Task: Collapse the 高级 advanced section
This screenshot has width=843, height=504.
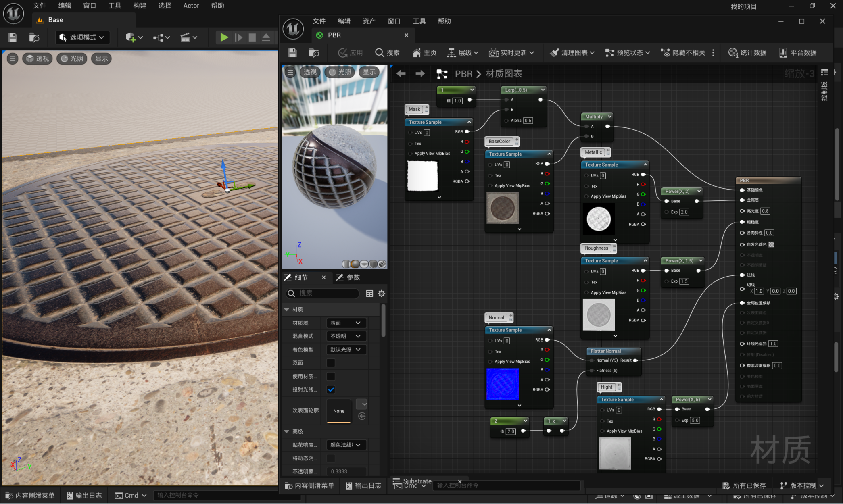Action: (x=287, y=431)
